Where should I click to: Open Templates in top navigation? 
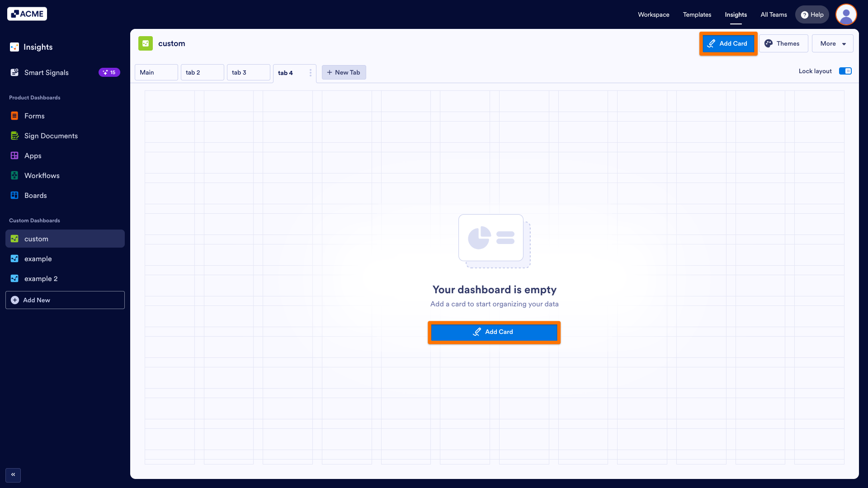(697, 14)
